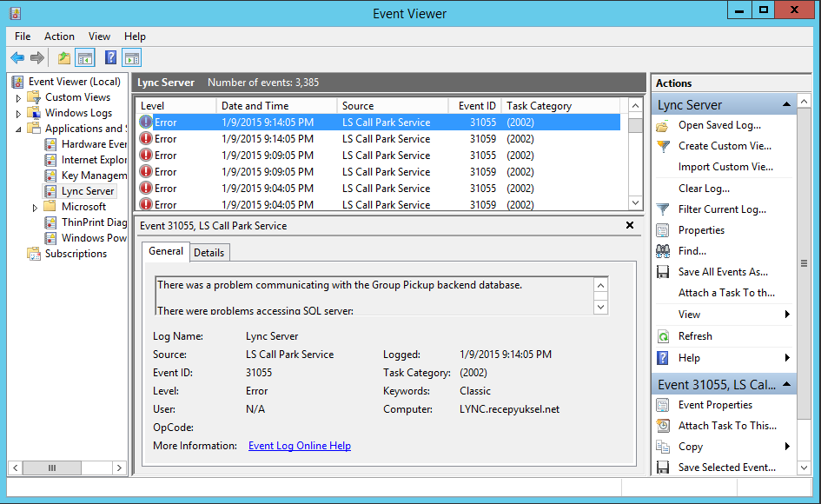Viewport: 821px width, 504px height.
Task: Sort by the Task Category column header
Action: [560, 106]
